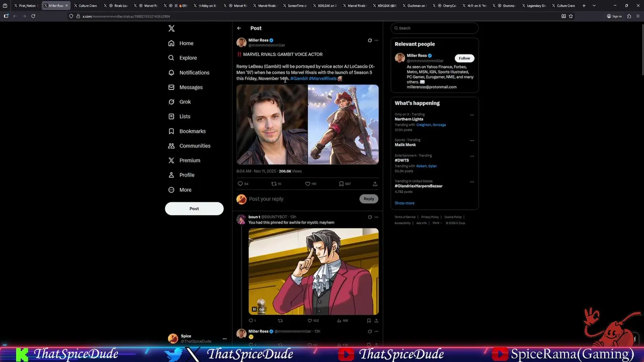This screenshot has width=644, height=362.
Task: Click the Post your reply field
Action: 302,199
